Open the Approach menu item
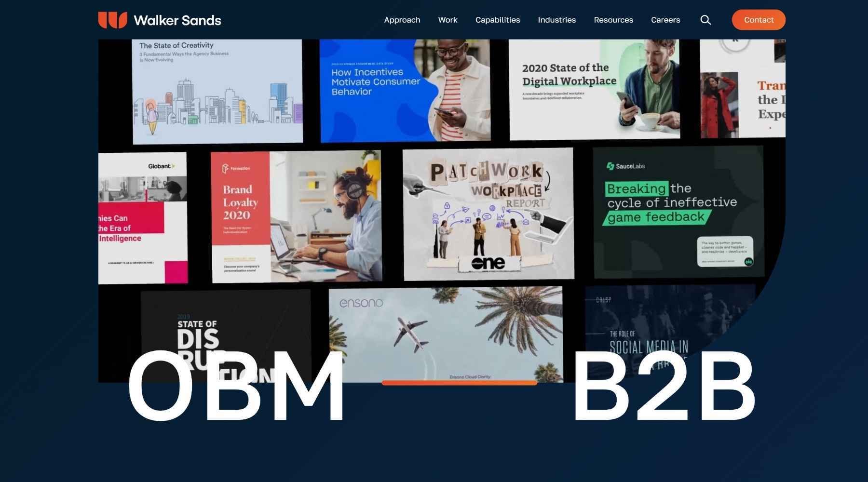Image resolution: width=868 pixels, height=482 pixels. point(402,20)
